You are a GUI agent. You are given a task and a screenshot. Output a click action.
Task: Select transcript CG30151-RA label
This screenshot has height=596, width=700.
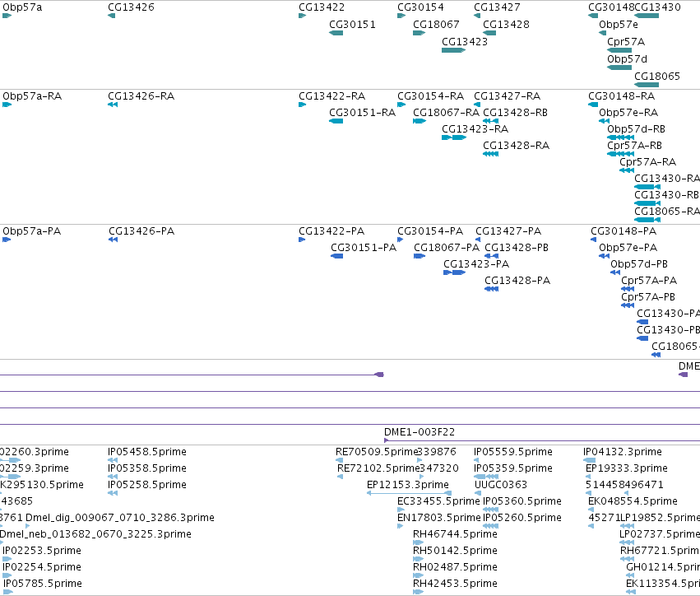(363, 113)
